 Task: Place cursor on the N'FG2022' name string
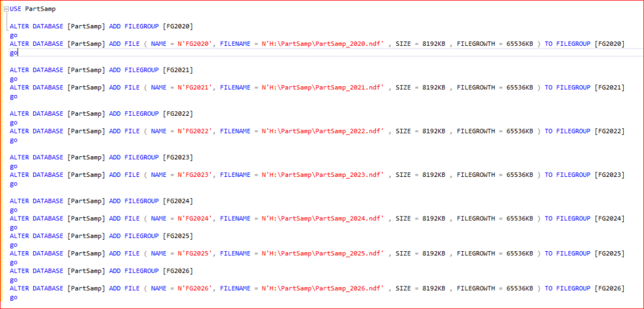(x=193, y=131)
